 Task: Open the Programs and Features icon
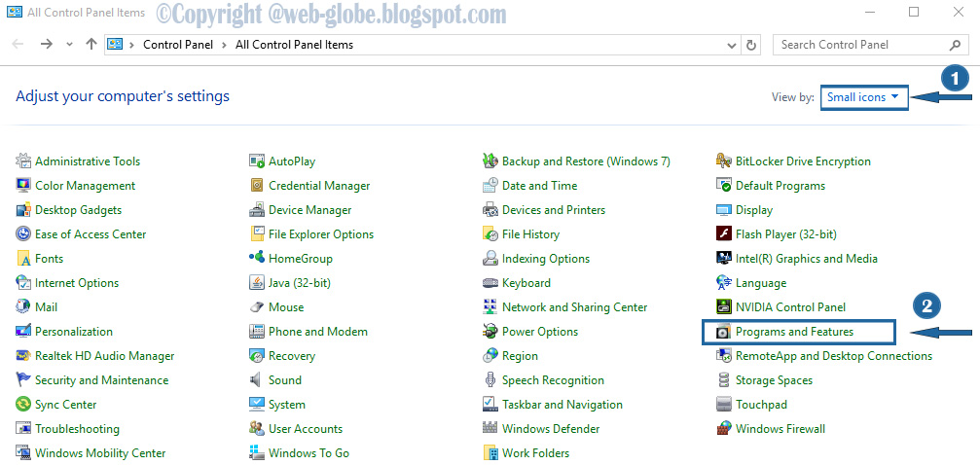(x=724, y=332)
